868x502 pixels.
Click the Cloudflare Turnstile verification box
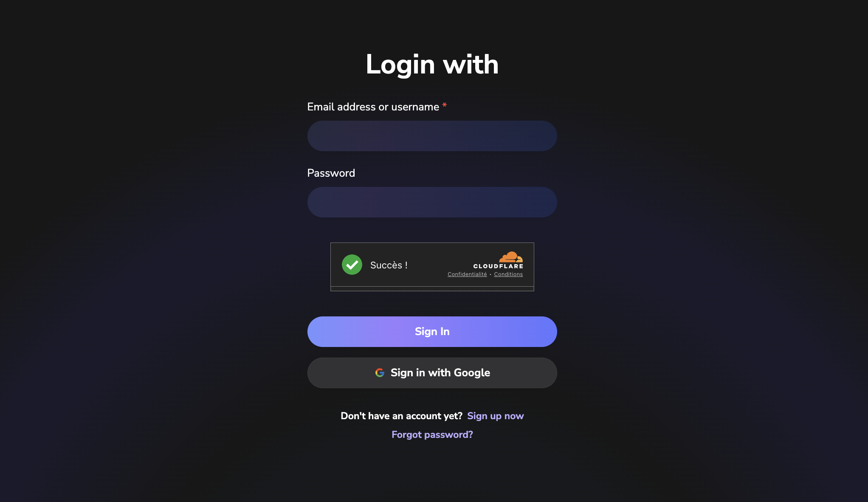click(x=432, y=265)
